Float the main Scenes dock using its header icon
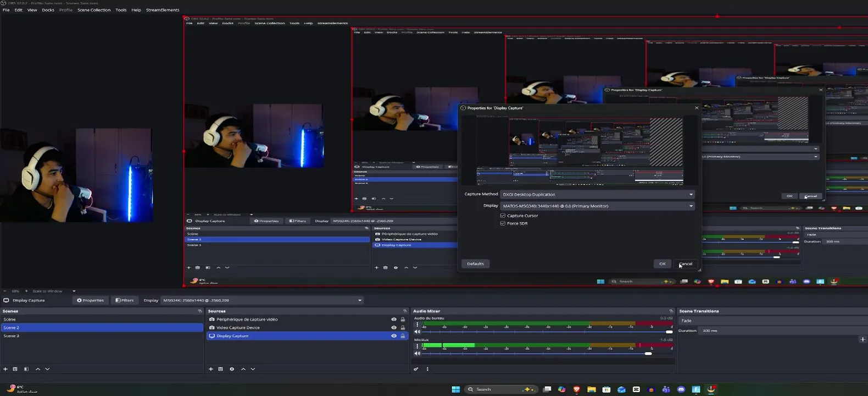 tap(200, 311)
